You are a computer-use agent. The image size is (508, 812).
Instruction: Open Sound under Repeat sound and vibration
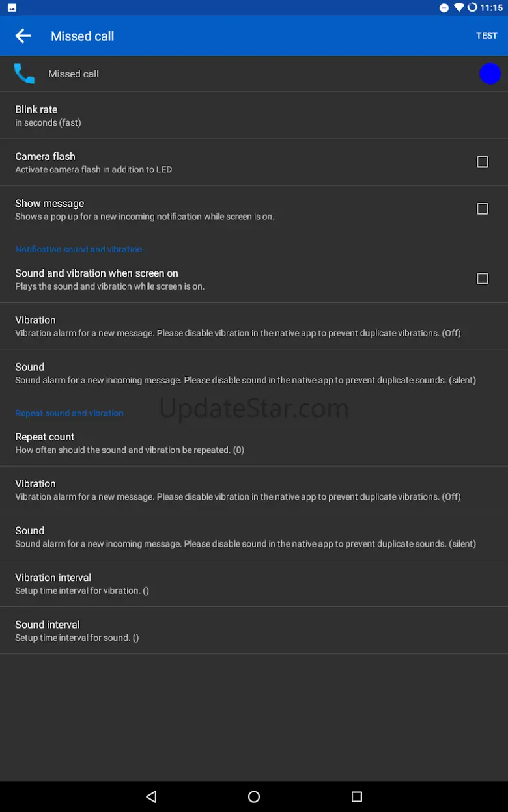pyautogui.click(x=254, y=537)
